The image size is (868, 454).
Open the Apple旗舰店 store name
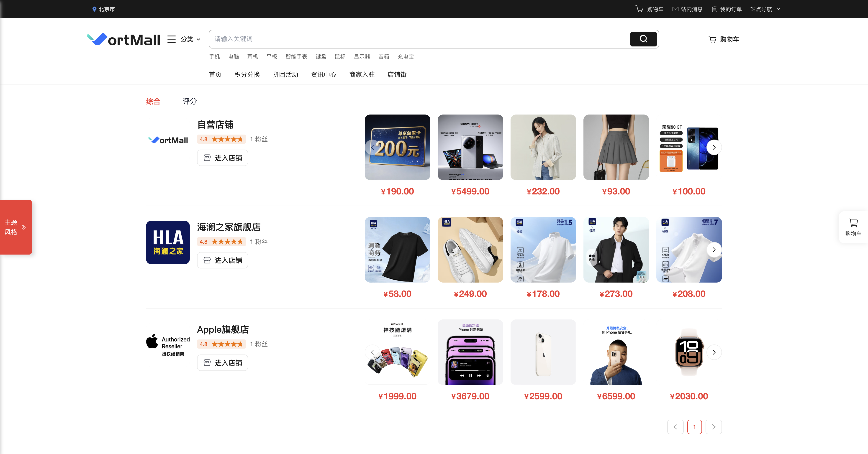click(x=223, y=329)
